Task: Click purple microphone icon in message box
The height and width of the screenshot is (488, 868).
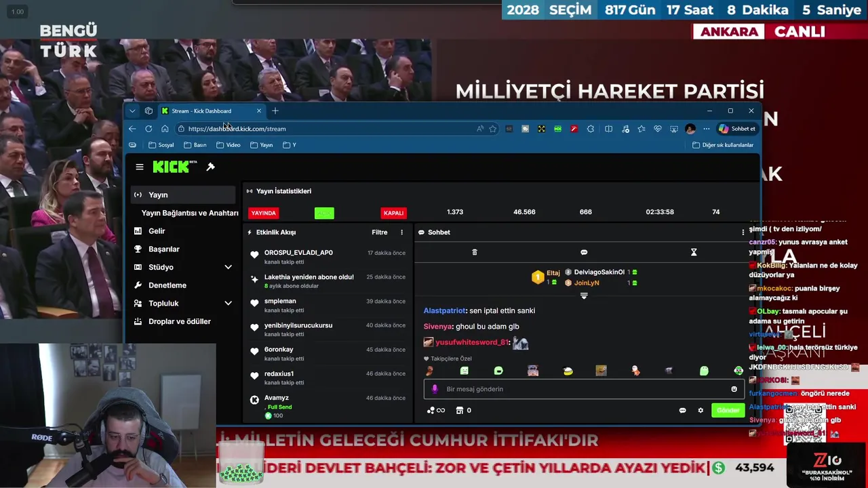Action: click(x=435, y=389)
